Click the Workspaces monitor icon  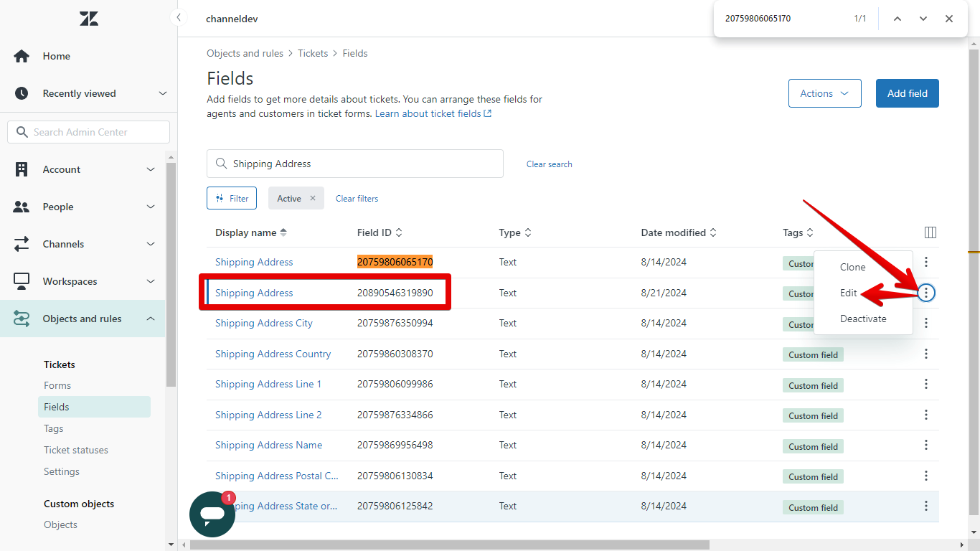coord(22,281)
